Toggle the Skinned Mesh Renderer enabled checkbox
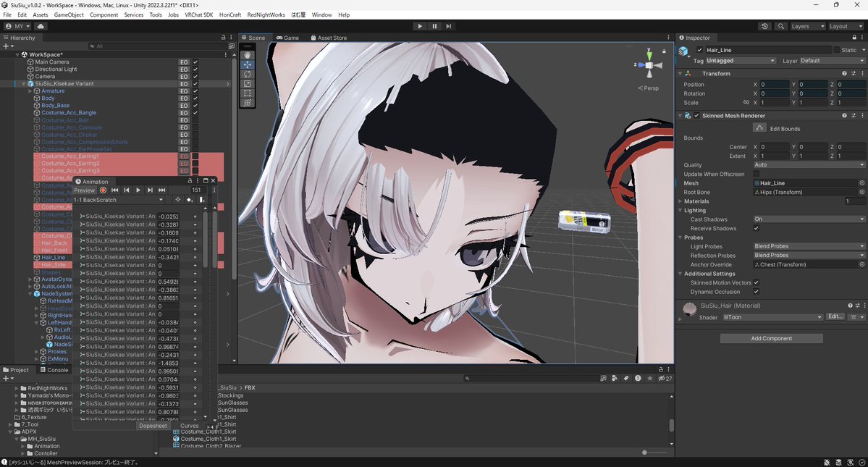The height and width of the screenshot is (467, 868). 696,116
